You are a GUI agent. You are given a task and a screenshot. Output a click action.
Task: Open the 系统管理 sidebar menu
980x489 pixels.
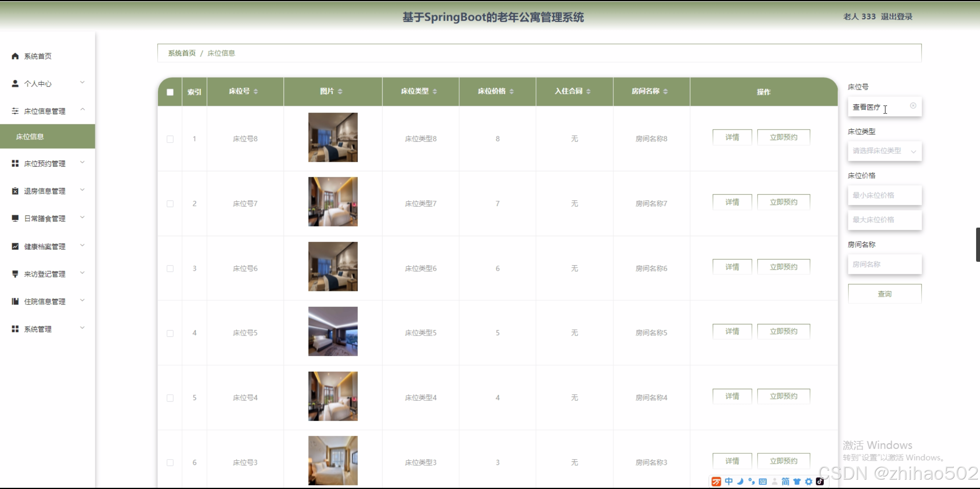pos(47,329)
